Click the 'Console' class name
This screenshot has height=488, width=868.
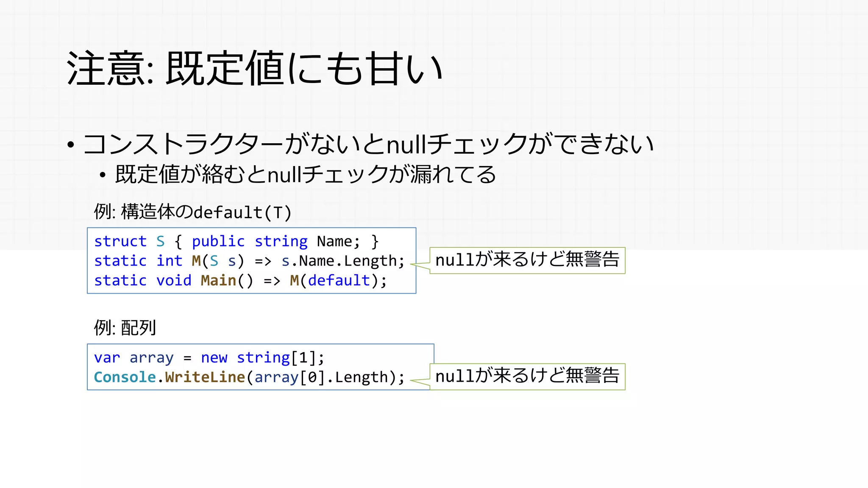(x=125, y=377)
